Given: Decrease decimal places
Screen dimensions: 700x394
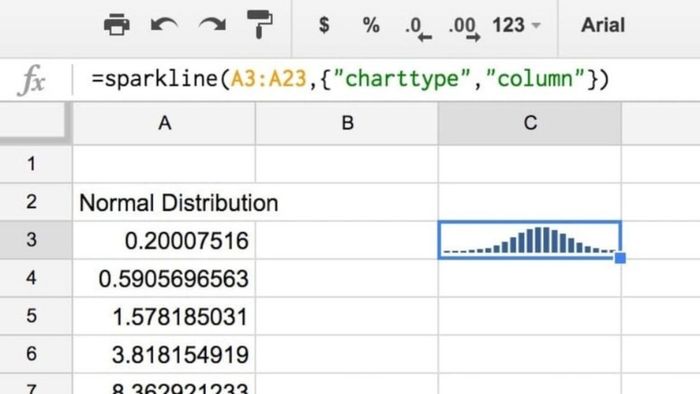Looking at the screenshot, I should [x=418, y=29].
